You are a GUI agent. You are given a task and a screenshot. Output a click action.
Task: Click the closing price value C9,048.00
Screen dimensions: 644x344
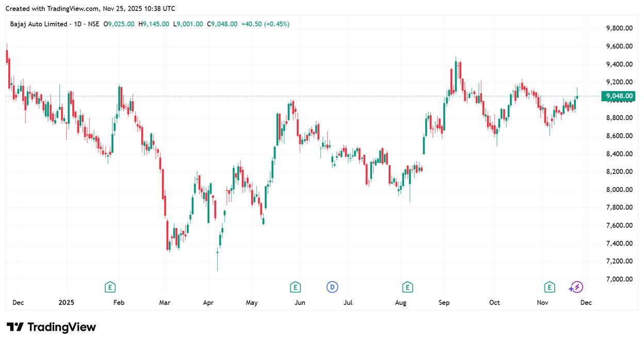click(x=222, y=24)
